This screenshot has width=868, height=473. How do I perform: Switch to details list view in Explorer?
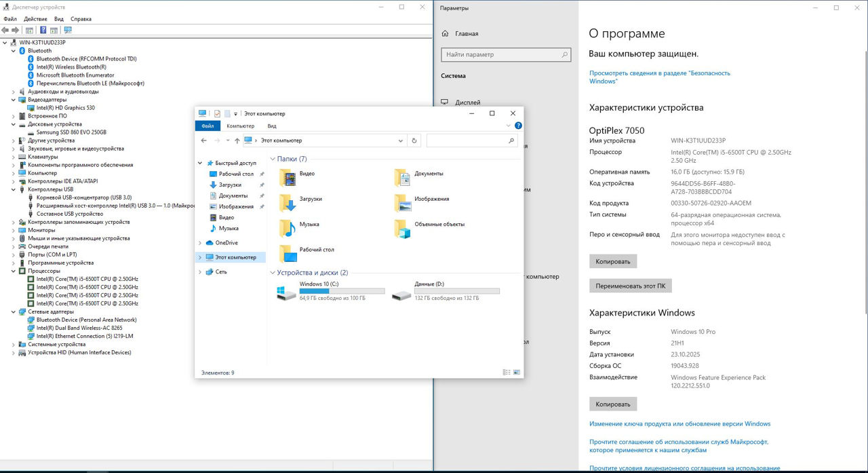[507, 373]
